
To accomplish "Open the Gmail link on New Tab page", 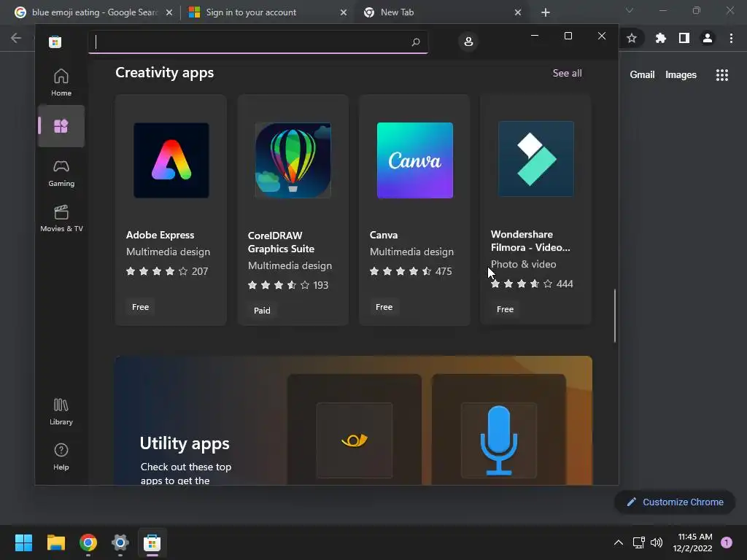I will click(642, 75).
